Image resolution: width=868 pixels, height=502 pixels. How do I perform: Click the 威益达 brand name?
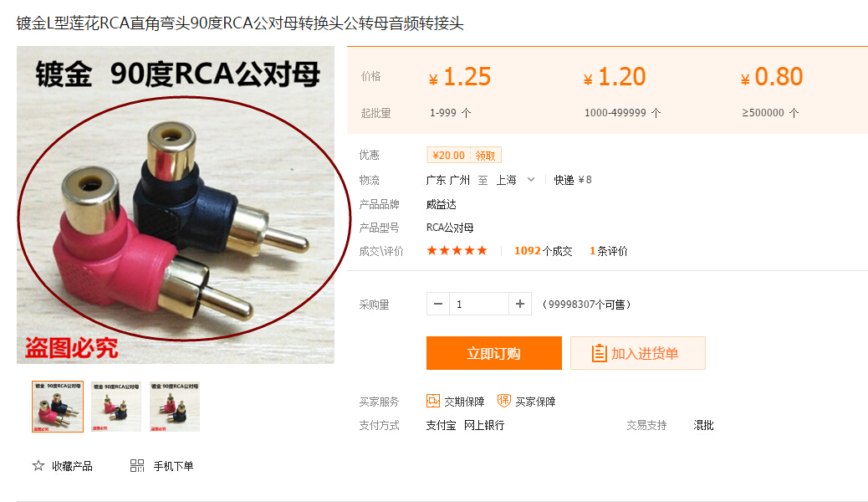tap(442, 204)
